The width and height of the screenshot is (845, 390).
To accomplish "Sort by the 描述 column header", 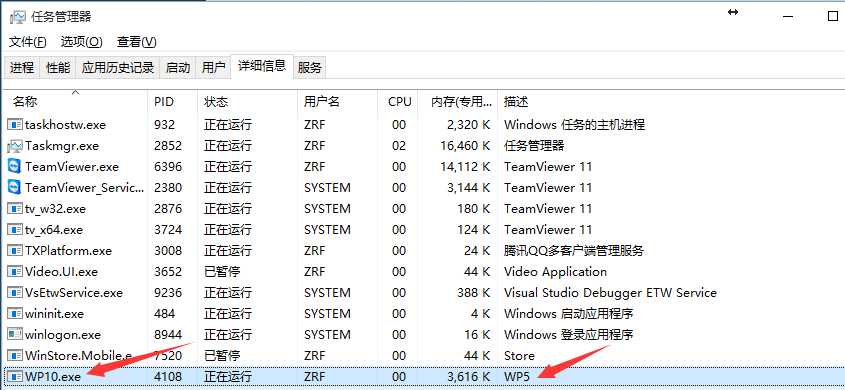I will (671, 101).
